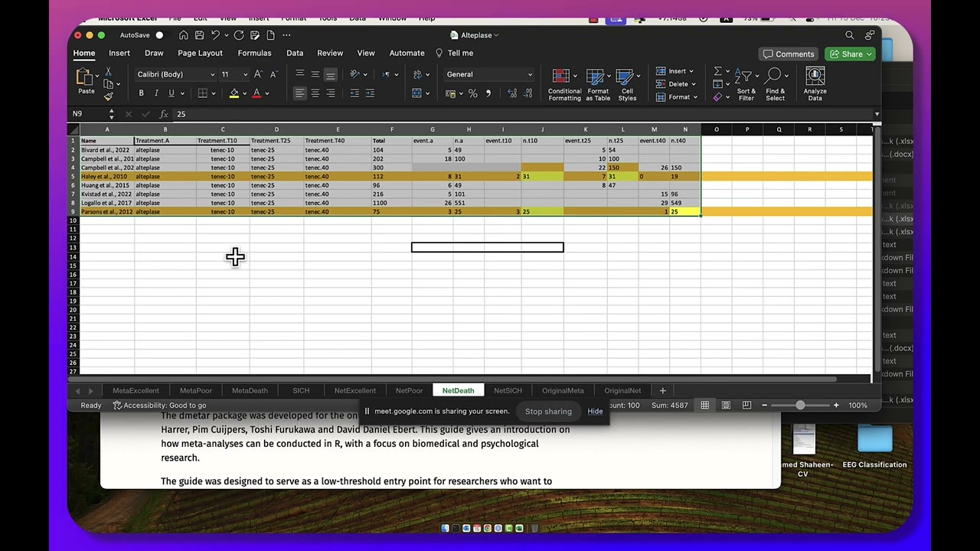The height and width of the screenshot is (551, 980).
Task: Toggle Bottom Align for cells
Action: tap(330, 74)
